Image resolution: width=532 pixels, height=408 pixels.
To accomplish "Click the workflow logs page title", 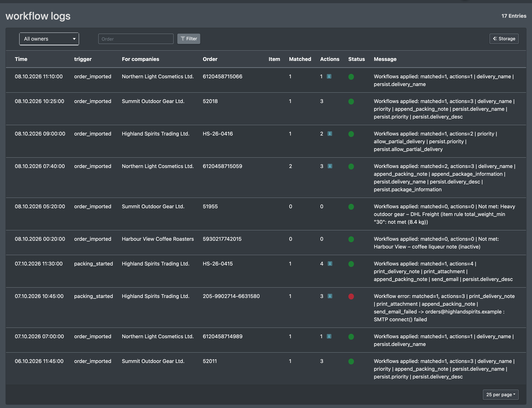I will pyautogui.click(x=38, y=16).
